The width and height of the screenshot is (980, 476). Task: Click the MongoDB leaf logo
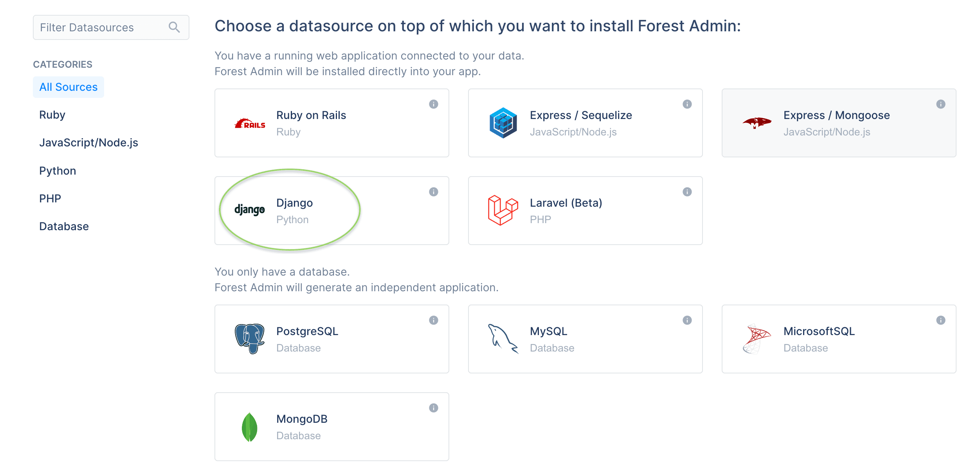coord(250,427)
